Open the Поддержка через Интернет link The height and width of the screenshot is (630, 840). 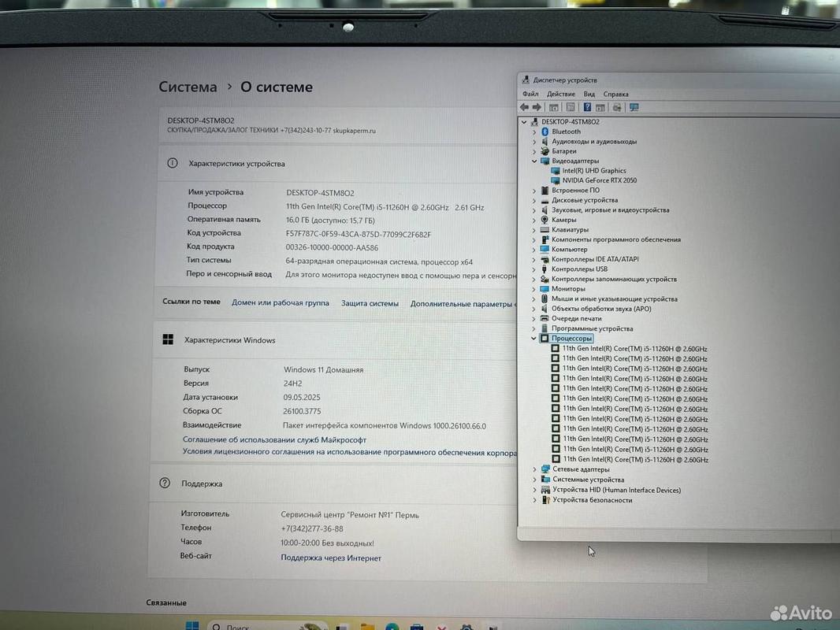331,558
